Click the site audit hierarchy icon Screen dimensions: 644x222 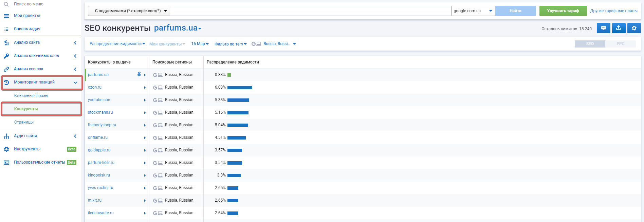click(6, 136)
